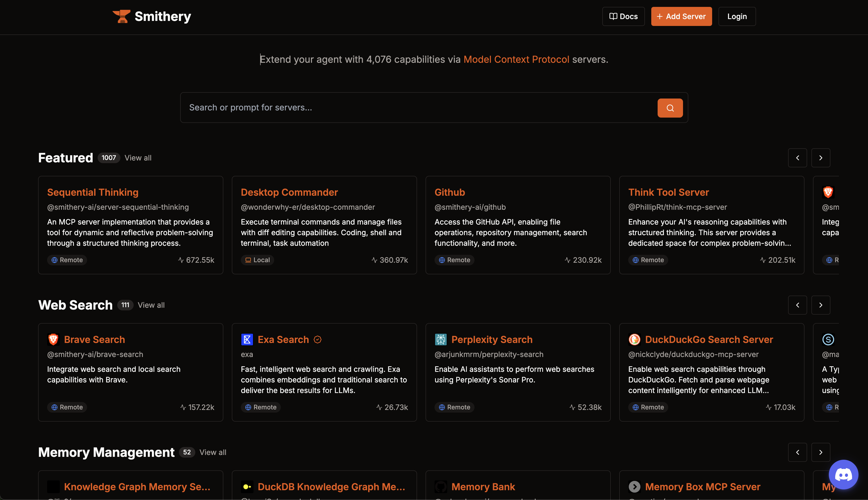Click the Memory Bank GitHub icon
Image resolution: width=868 pixels, height=500 pixels.
[x=441, y=487]
